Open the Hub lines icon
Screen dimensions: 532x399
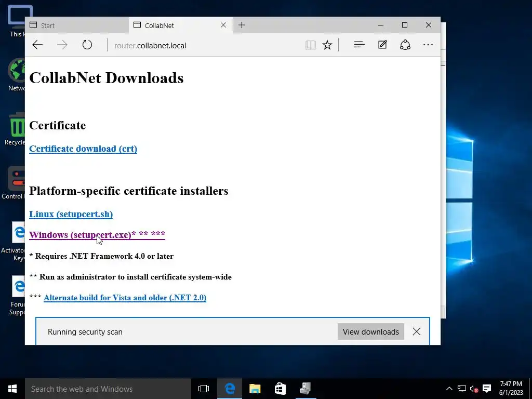360,45
